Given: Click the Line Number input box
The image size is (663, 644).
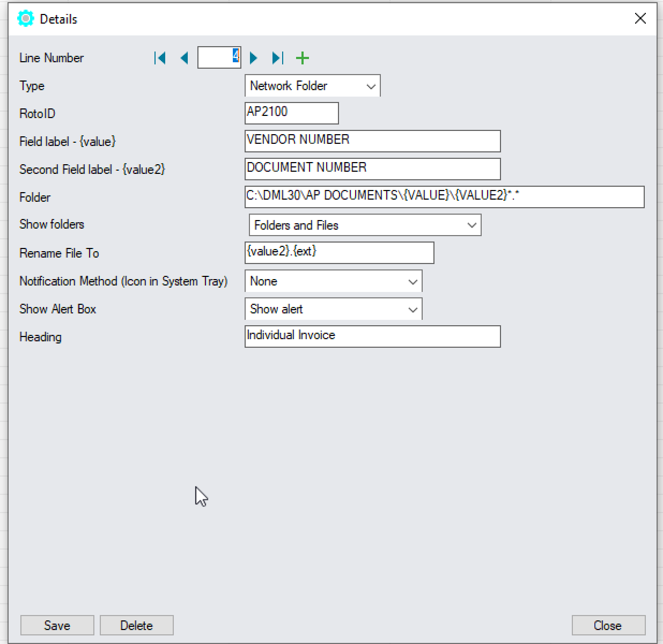Looking at the screenshot, I should [x=219, y=58].
